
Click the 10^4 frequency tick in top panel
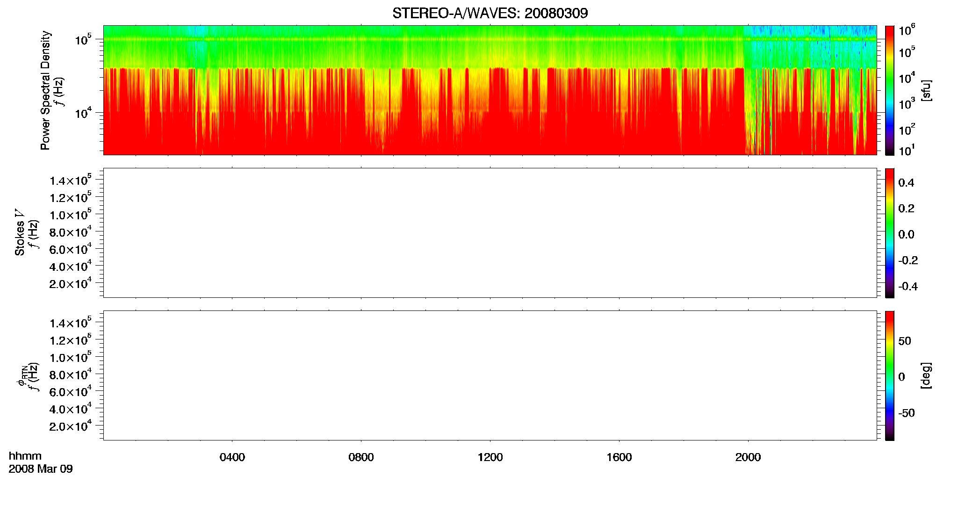click(x=83, y=113)
